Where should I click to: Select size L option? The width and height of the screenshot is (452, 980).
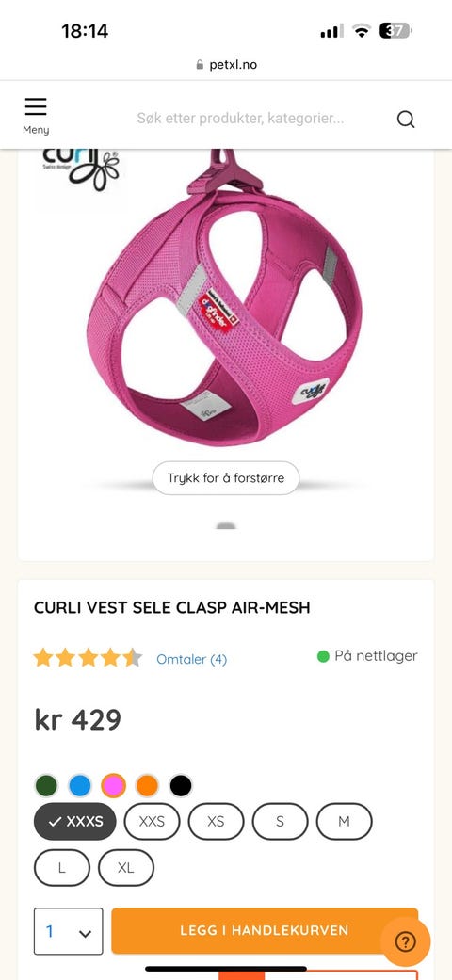[x=61, y=867]
